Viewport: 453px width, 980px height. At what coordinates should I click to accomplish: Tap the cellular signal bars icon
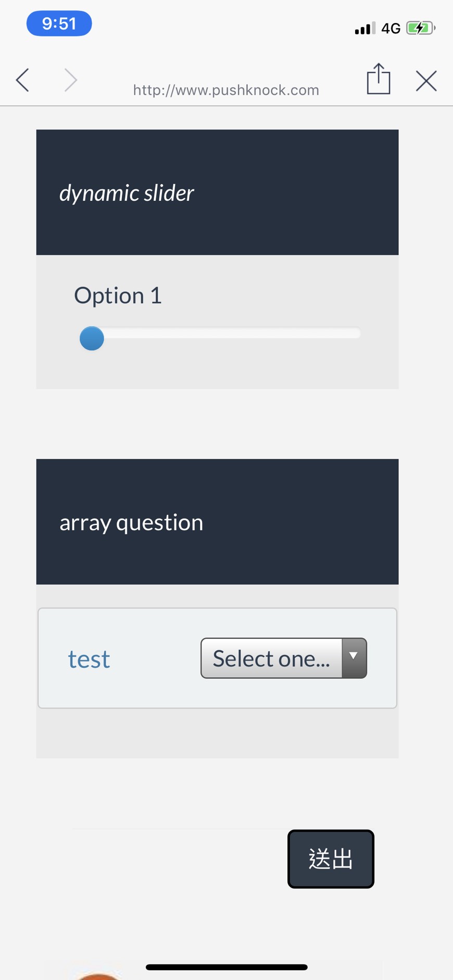coord(364,28)
